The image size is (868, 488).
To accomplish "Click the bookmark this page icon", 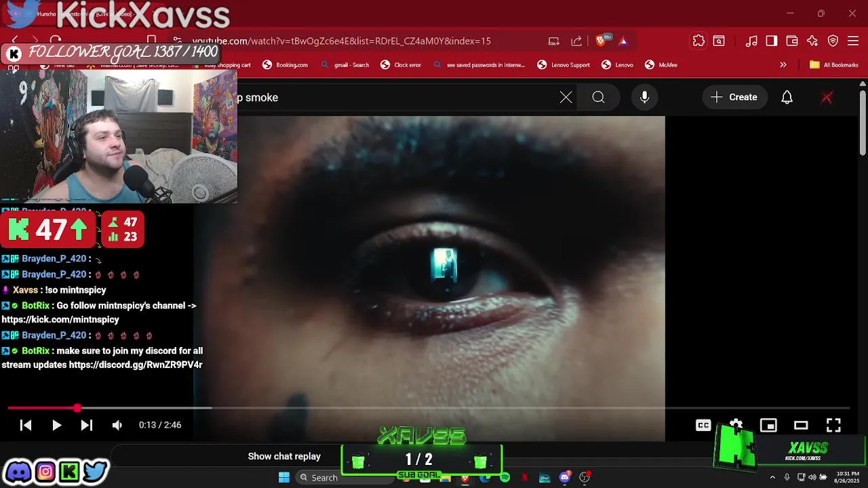I will click(152, 41).
